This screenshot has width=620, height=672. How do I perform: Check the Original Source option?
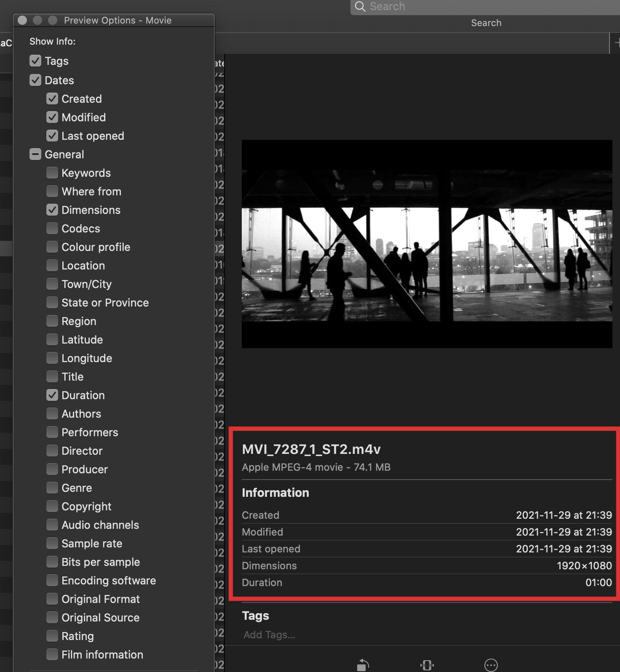click(x=52, y=617)
